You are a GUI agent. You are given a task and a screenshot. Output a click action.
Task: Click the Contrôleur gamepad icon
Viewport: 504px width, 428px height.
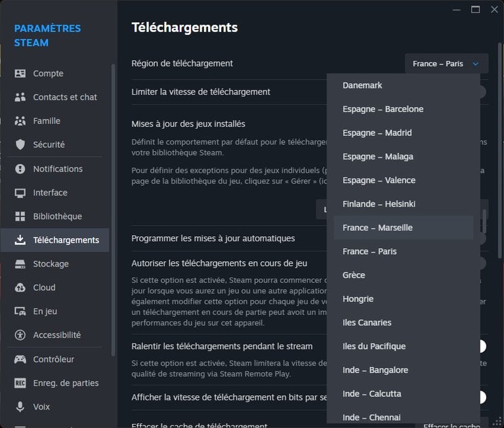coord(20,359)
